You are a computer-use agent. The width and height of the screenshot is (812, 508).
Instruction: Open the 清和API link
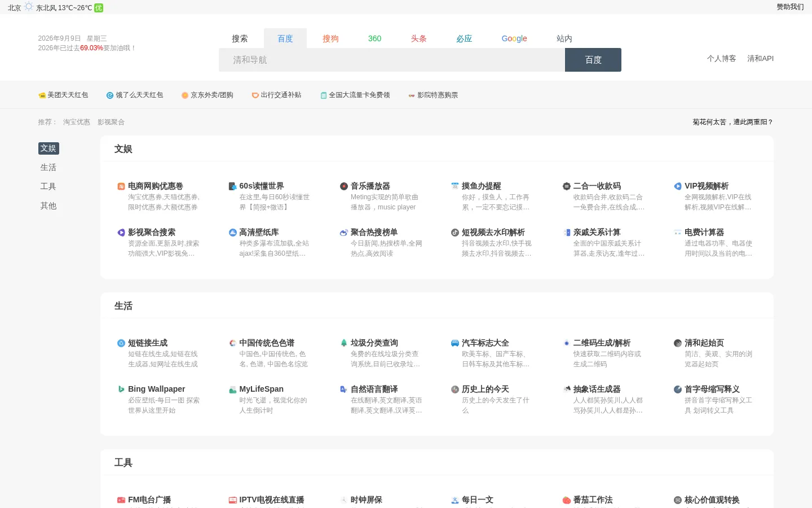(760, 59)
